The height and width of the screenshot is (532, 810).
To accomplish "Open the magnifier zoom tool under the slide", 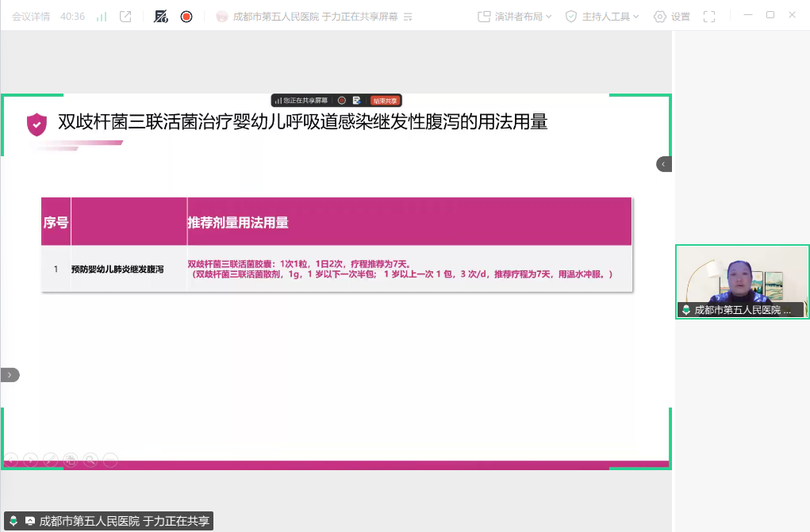I will (89, 459).
